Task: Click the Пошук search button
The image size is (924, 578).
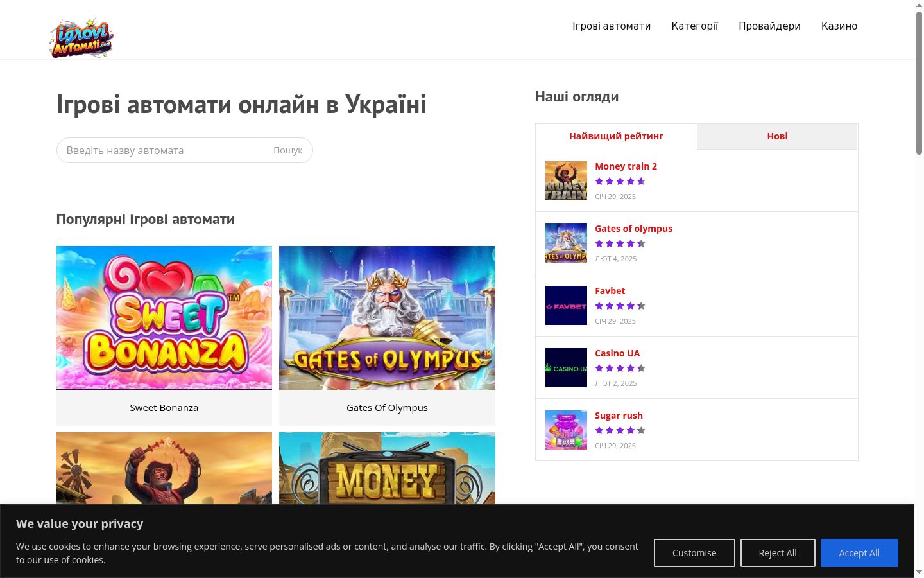Action: [x=287, y=150]
